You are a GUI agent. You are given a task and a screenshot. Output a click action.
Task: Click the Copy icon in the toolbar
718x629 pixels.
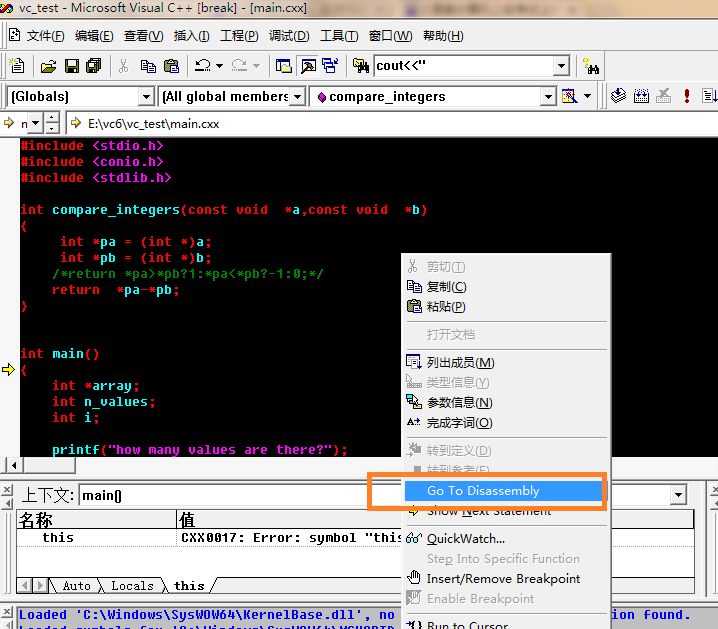(x=148, y=66)
